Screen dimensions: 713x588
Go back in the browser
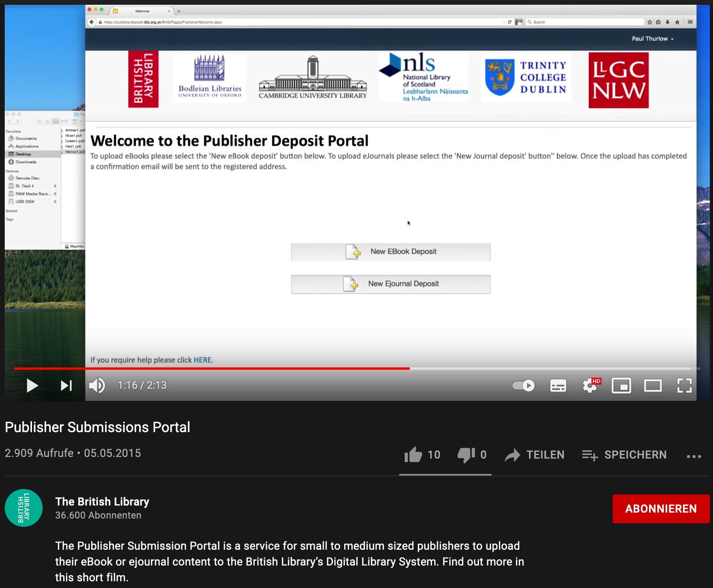pos(92,22)
